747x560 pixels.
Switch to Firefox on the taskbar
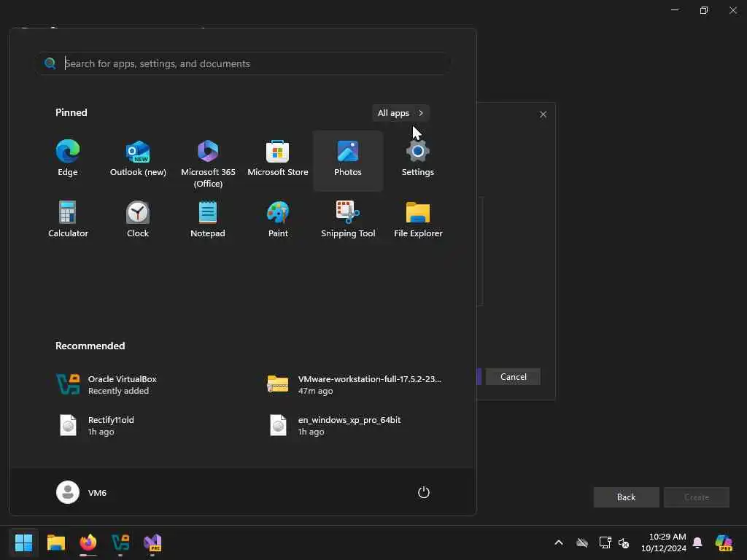tap(88, 542)
